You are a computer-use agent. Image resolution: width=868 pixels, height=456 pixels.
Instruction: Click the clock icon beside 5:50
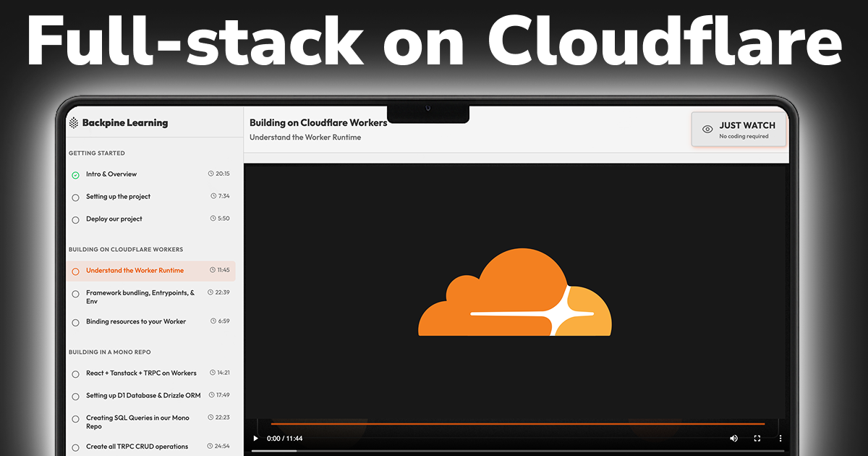tap(213, 219)
